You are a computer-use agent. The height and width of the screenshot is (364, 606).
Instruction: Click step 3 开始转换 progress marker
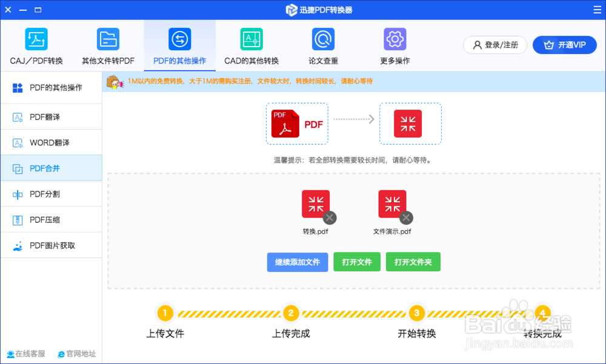click(x=417, y=313)
